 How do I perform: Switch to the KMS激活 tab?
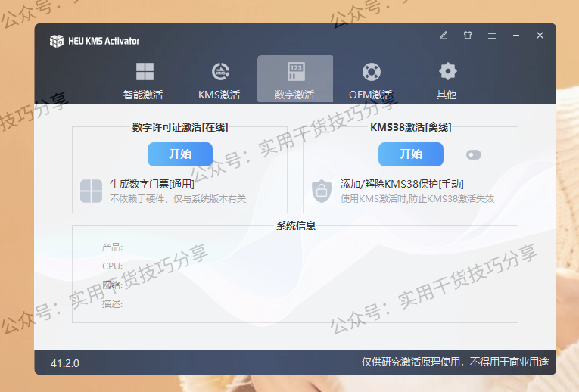tap(219, 80)
